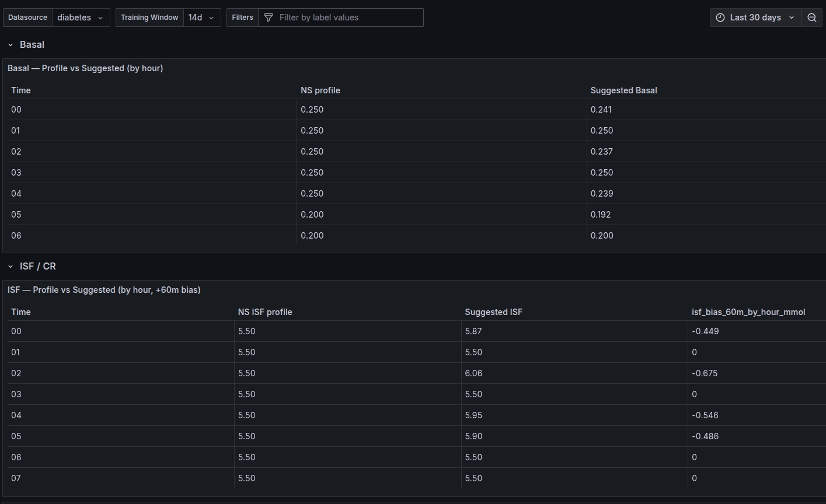
Task: Click the Suggested ISF value 6.06
Action: tap(473, 373)
